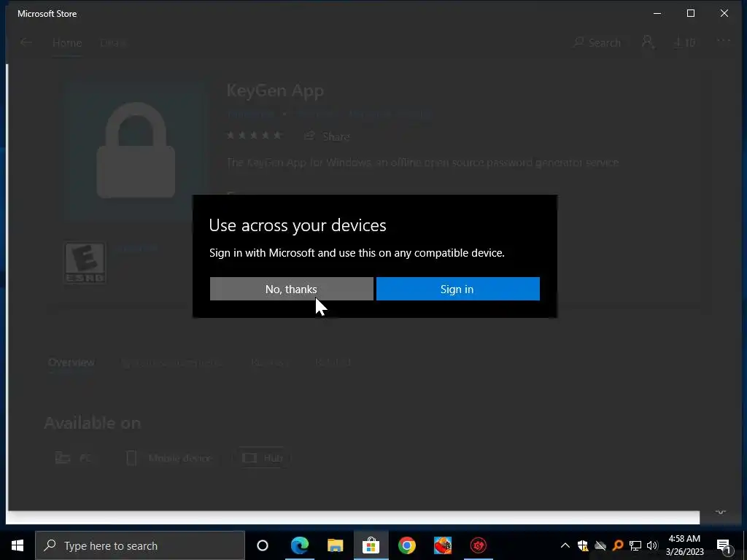Open the downloads and updates icon
Image resolution: width=747 pixels, height=560 pixels.
[x=684, y=42]
